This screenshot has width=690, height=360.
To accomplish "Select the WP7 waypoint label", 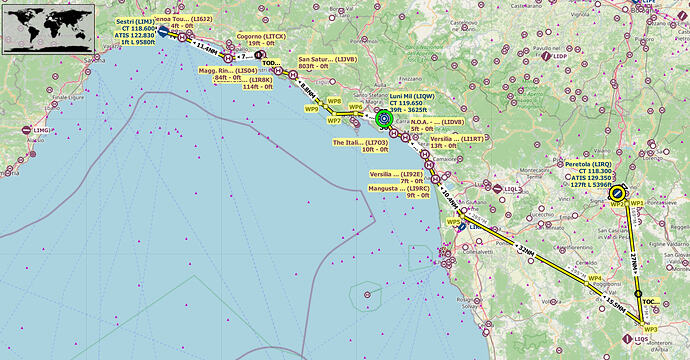I will 334,121.
